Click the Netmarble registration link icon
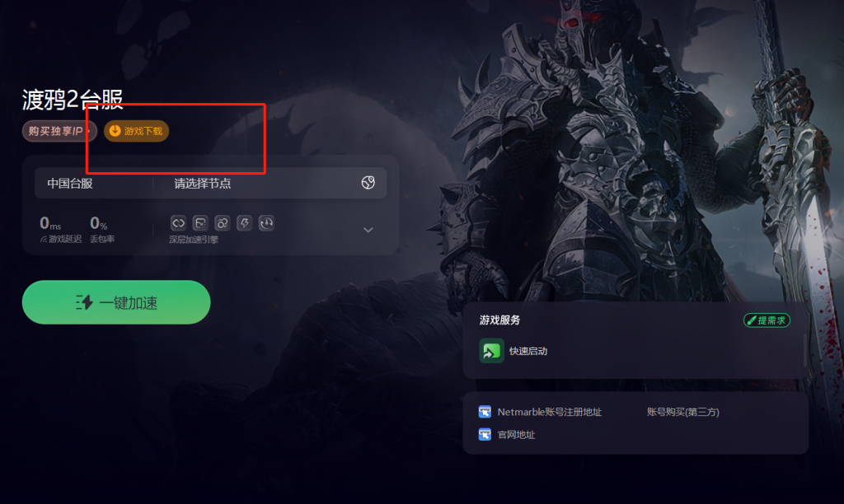Viewport: 844px width, 504px height. (485, 412)
